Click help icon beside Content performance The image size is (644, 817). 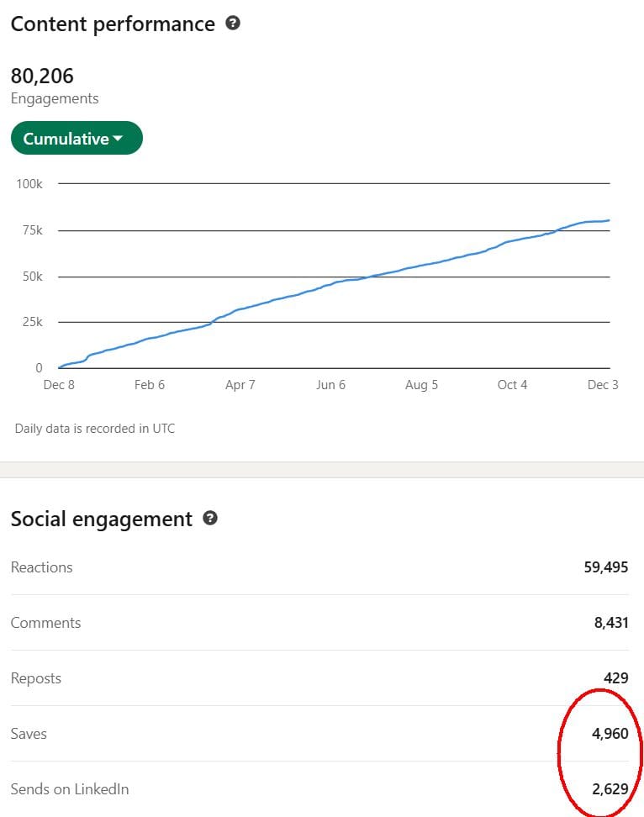(233, 24)
